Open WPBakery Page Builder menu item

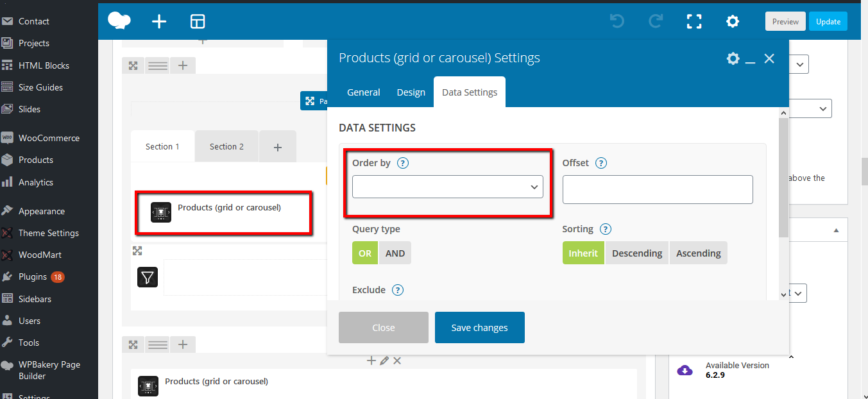pos(49,370)
